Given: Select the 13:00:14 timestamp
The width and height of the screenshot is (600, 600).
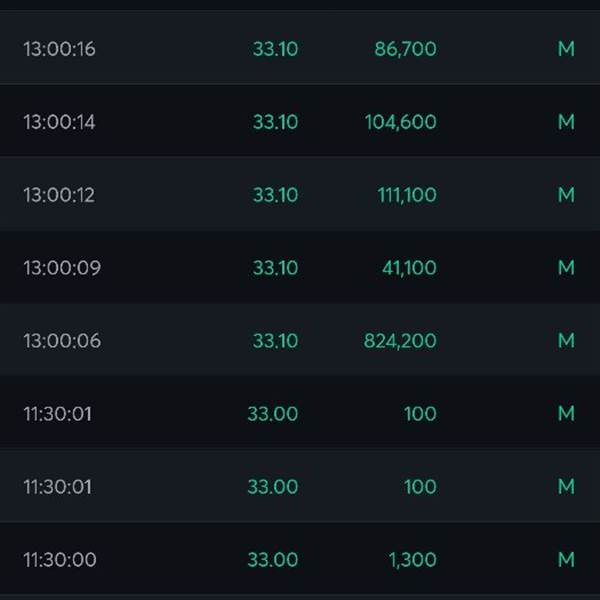Looking at the screenshot, I should point(59,122).
